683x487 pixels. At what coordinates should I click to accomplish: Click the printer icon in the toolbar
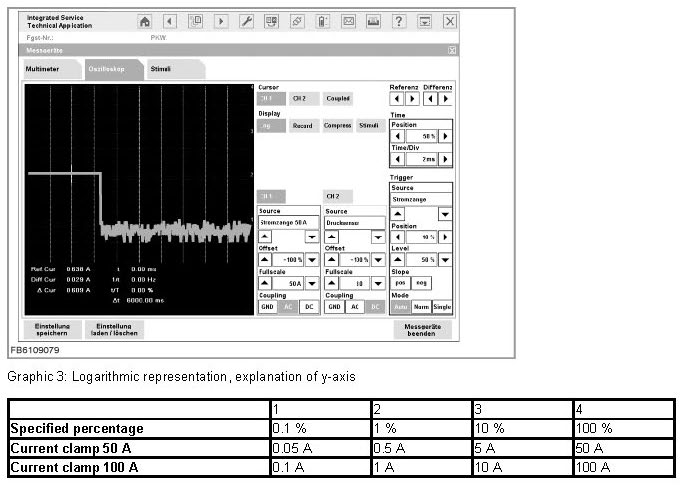point(373,21)
